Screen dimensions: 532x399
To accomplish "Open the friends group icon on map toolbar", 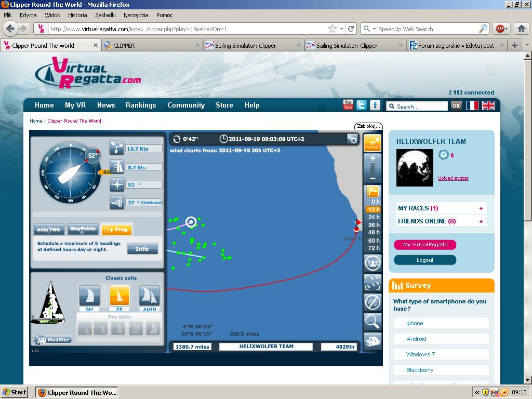I will pyautogui.click(x=373, y=263).
